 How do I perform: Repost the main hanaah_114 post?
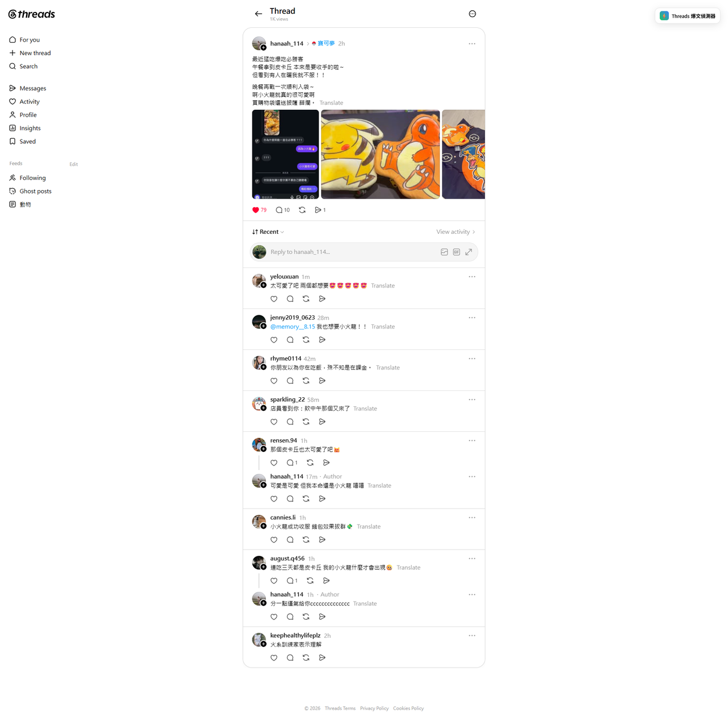click(x=302, y=210)
